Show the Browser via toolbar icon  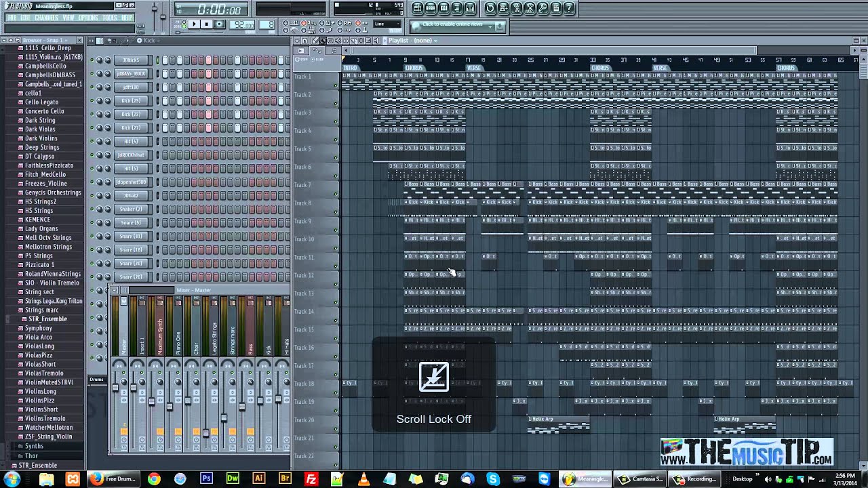point(457,8)
